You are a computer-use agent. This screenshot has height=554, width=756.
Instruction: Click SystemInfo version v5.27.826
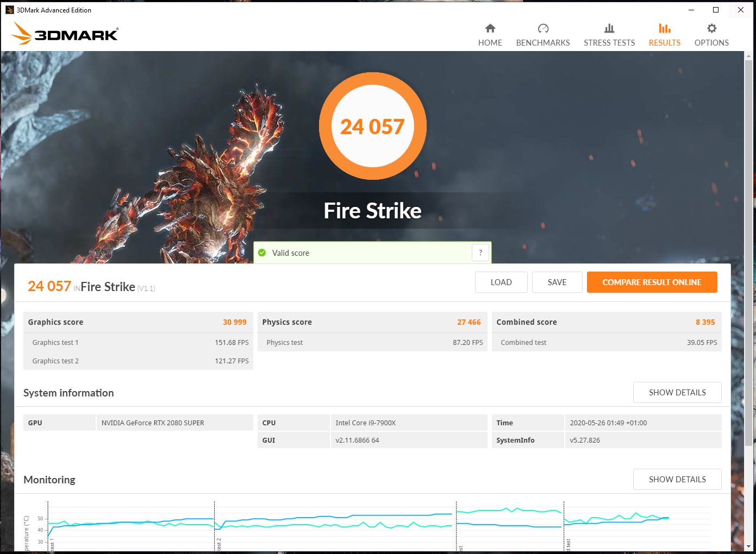point(585,440)
